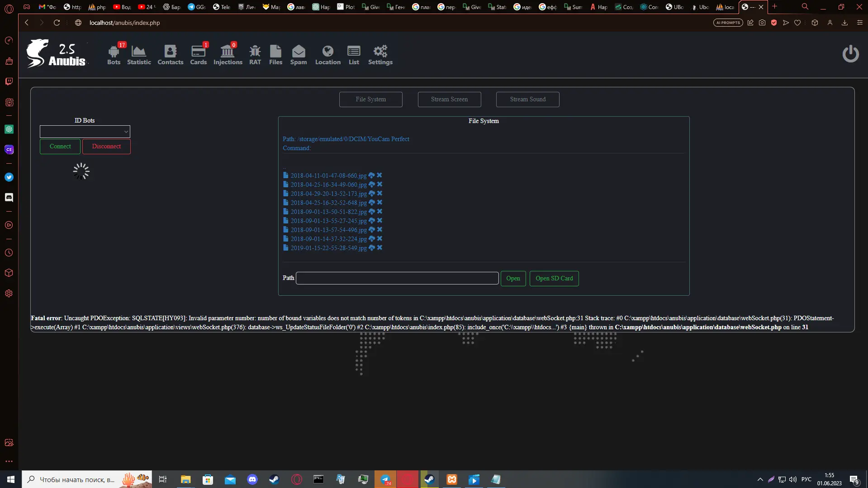Image resolution: width=868 pixels, height=488 pixels.
Task: Click the Open SD Card button
Action: point(554,279)
